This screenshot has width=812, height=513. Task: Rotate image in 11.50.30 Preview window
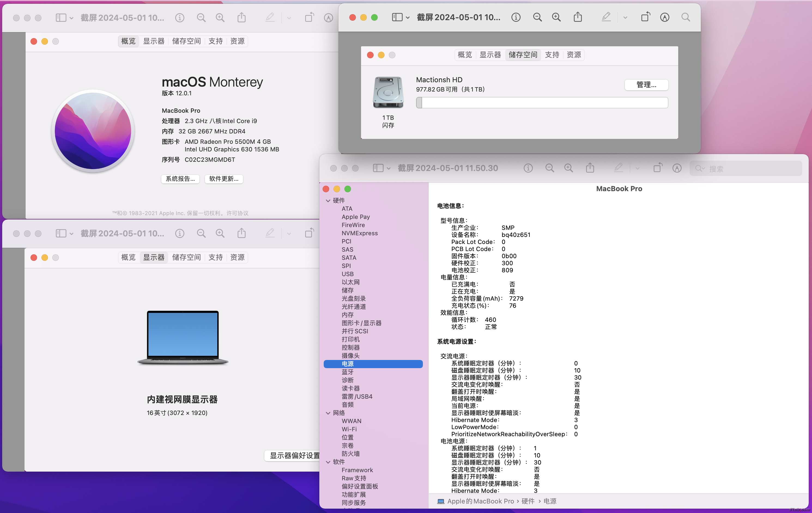658,167
